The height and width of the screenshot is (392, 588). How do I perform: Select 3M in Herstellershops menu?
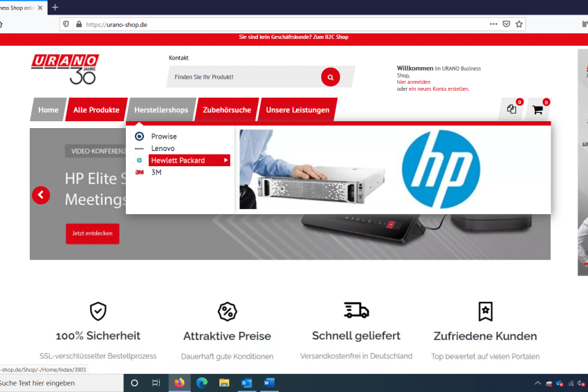coord(156,172)
